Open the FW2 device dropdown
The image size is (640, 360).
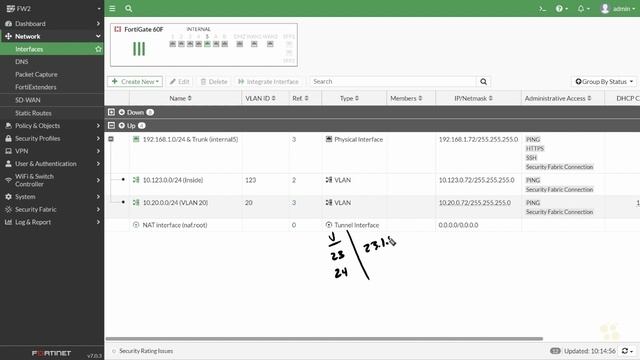pyautogui.click(x=52, y=8)
